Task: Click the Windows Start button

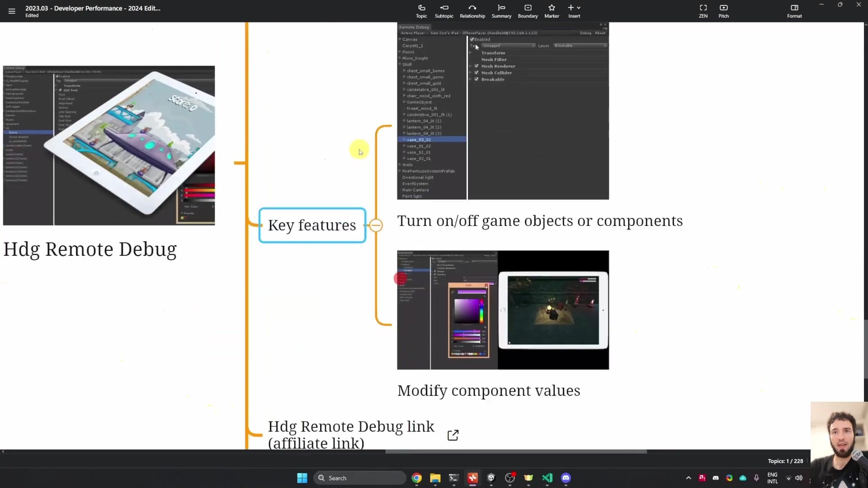Action: [x=302, y=478]
